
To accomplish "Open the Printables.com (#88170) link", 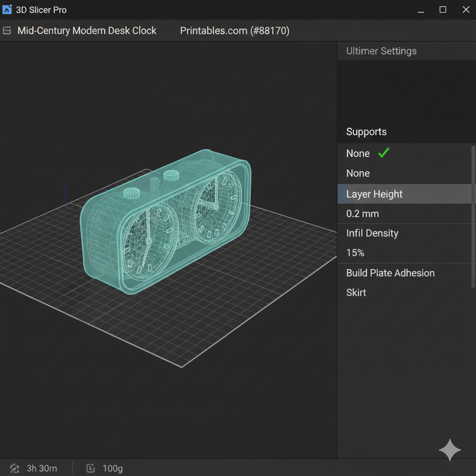I will pyautogui.click(x=235, y=31).
